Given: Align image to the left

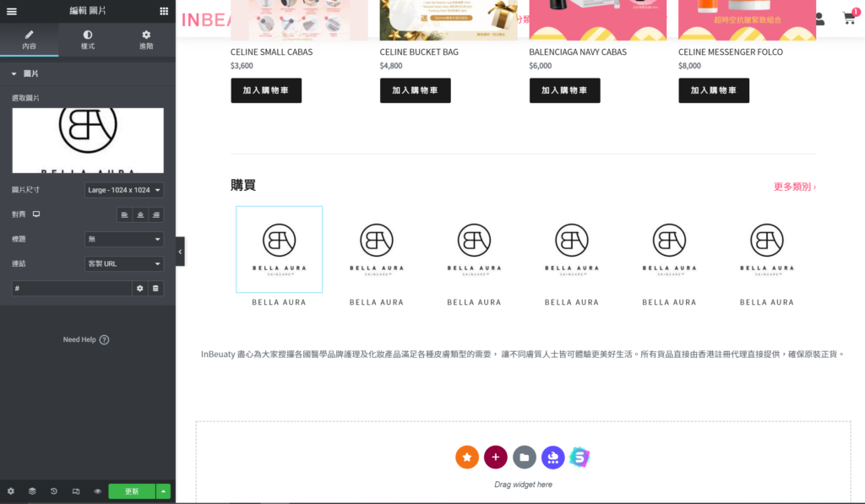Looking at the screenshot, I should 125,214.
